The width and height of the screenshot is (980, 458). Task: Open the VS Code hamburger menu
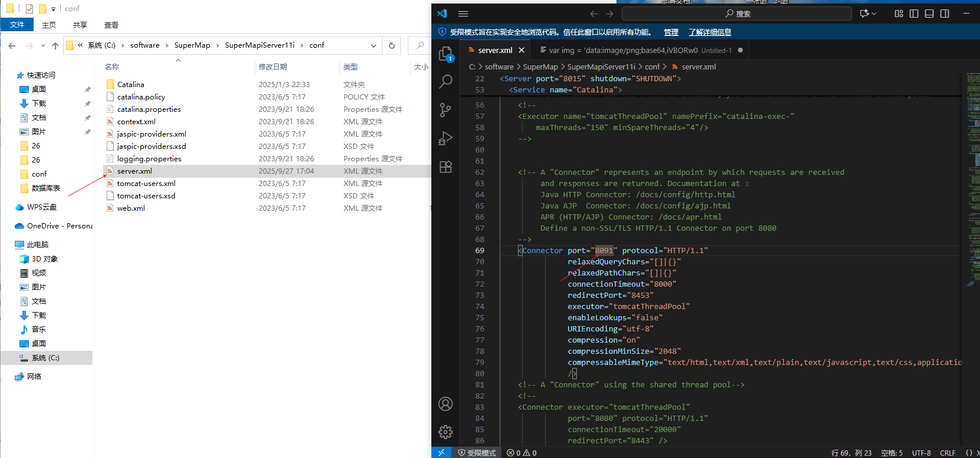[463, 14]
